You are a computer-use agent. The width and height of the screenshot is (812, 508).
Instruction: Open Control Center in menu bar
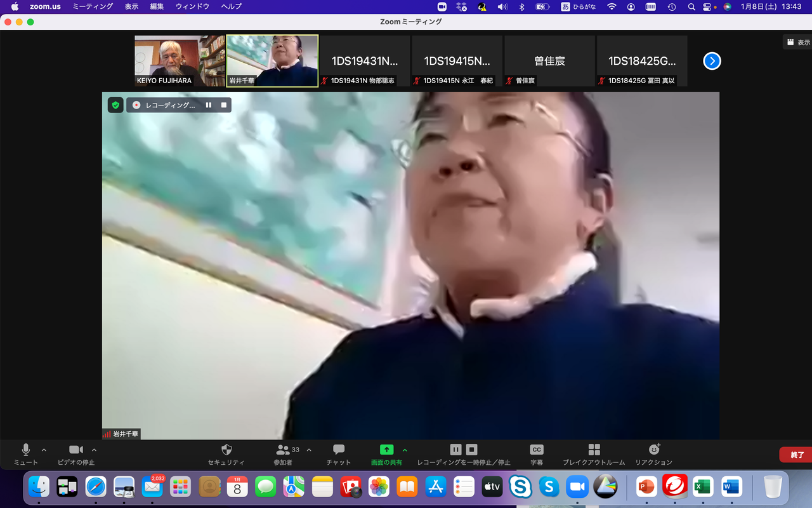[708, 6]
